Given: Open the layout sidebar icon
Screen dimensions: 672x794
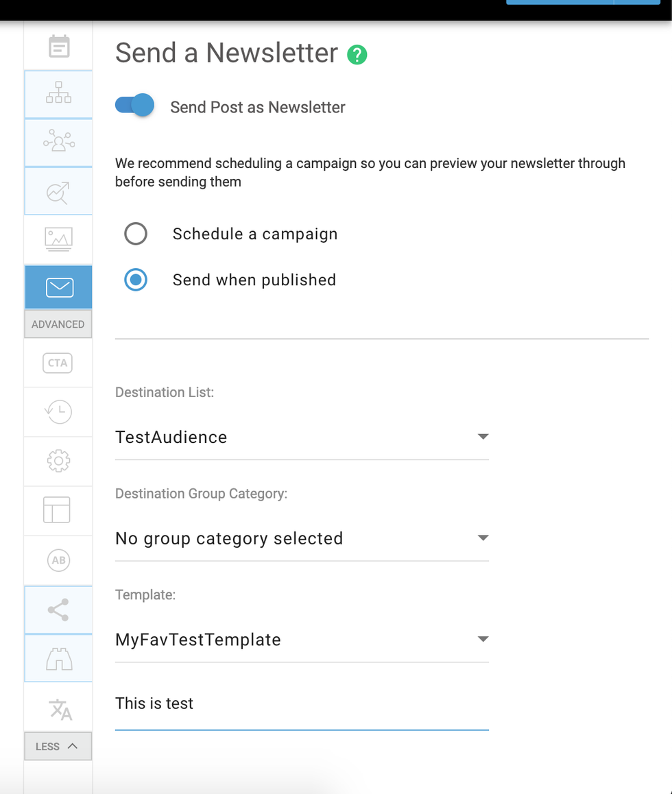Looking at the screenshot, I should tap(57, 510).
